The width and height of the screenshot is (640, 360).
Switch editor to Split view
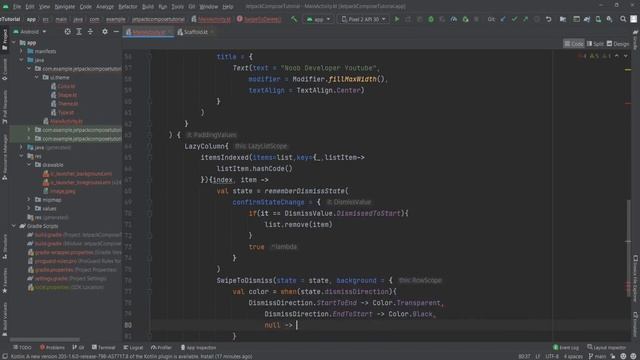pos(595,44)
